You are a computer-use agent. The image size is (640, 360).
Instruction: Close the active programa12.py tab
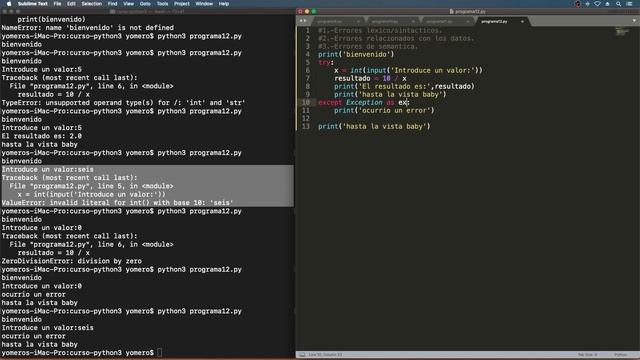(522, 21)
